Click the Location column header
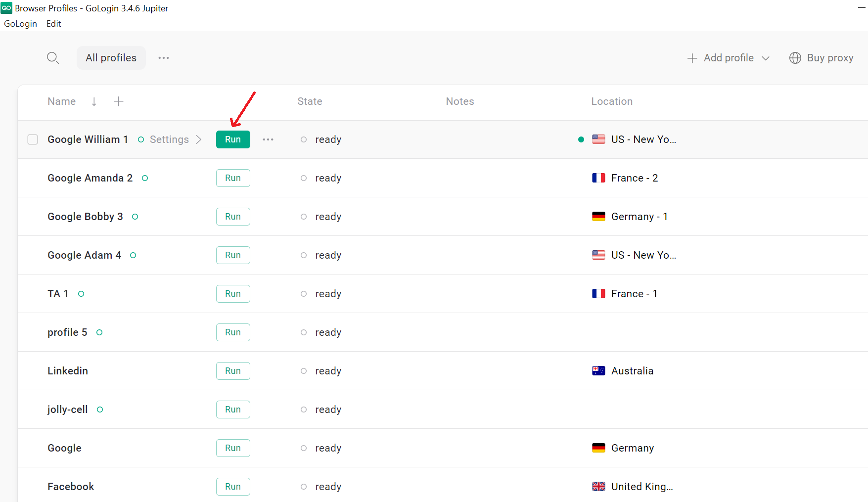This screenshot has height=502, width=868. [x=612, y=101]
